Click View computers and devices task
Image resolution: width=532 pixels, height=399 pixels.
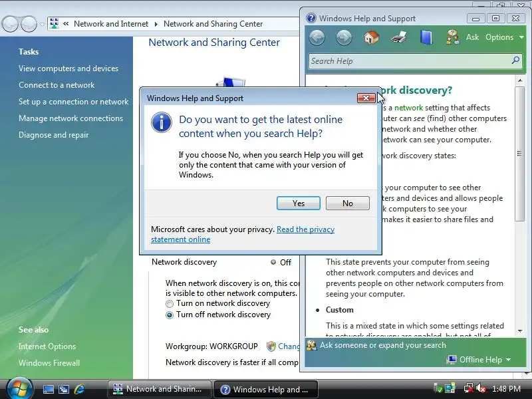[x=68, y=68]
